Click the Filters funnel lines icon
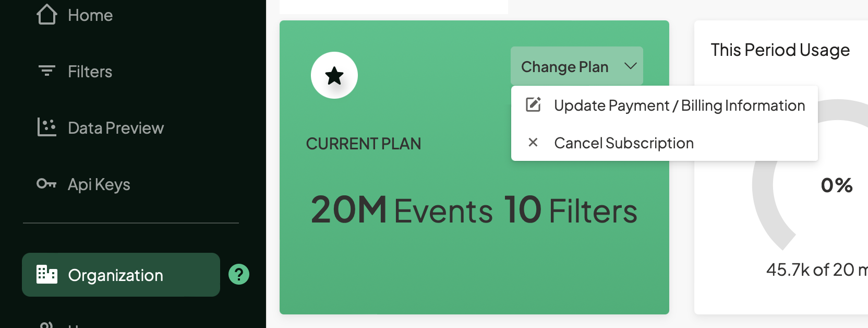The image size is (868, 328). (47, 71)
